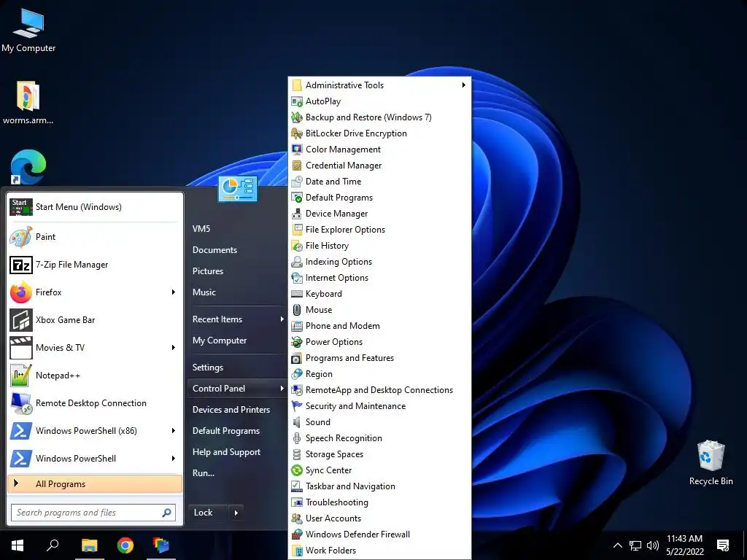Click the Power Options icon

[297, 342]
